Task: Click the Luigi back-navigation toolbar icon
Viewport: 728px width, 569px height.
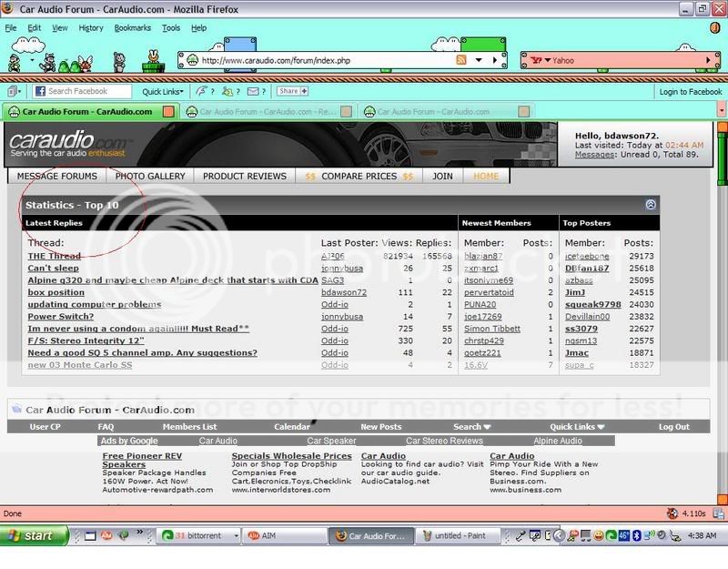Action: pos(15,62)
